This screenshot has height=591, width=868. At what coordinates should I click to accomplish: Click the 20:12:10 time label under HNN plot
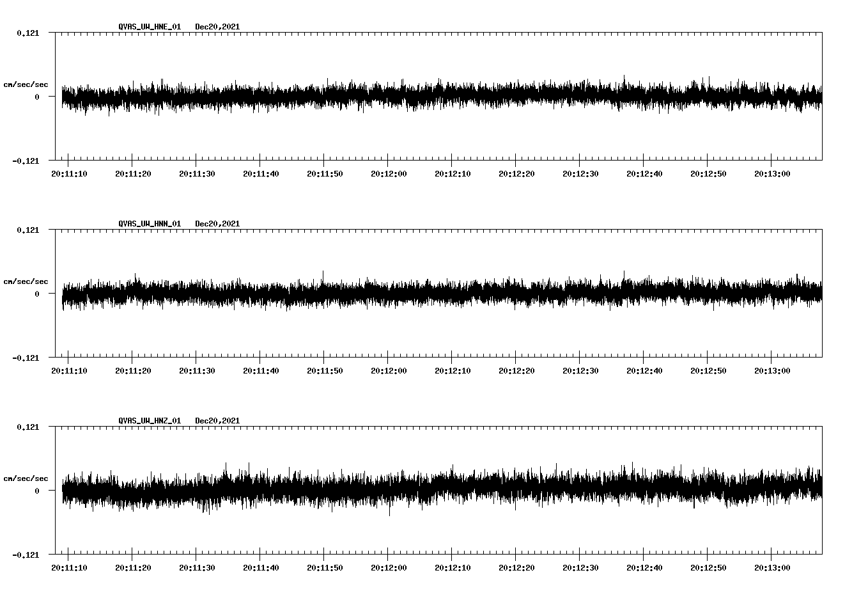pyautogui.click(x=453, y=370)
